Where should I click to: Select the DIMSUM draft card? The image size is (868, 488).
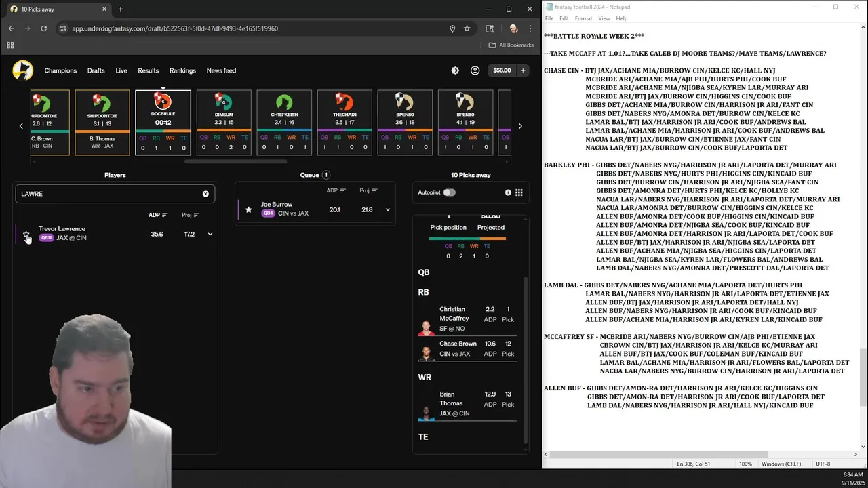pos(224,123)
